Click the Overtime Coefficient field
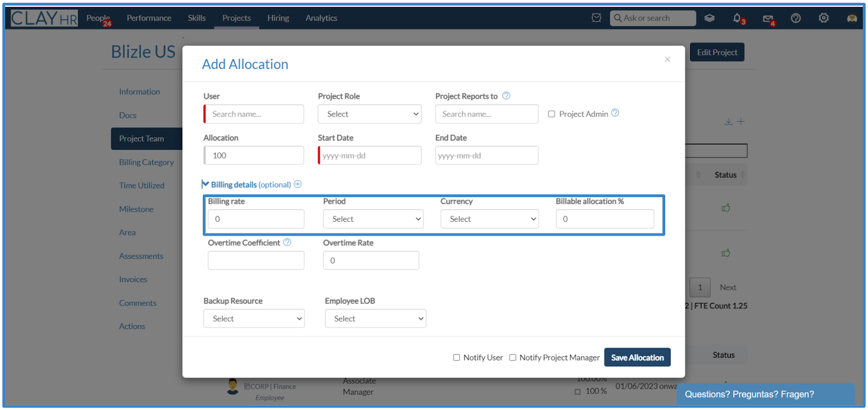The height and width of the screenshot is (410, 868). click(x=256, y=260)
